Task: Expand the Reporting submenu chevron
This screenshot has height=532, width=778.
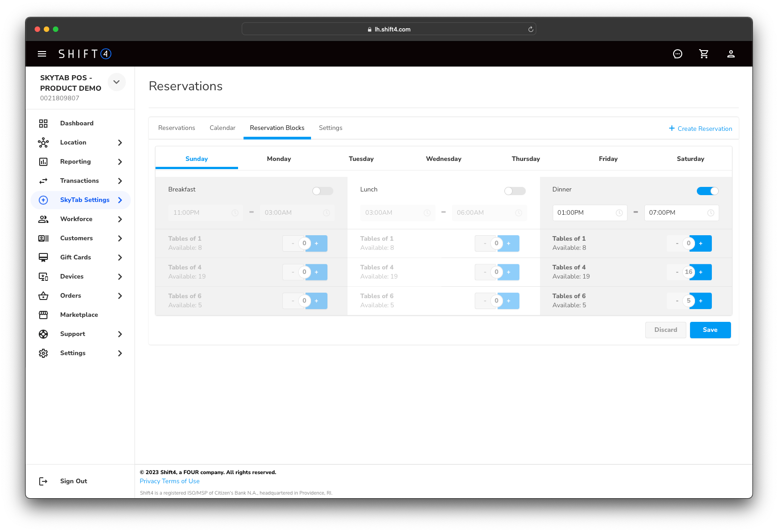Action: 120,162
